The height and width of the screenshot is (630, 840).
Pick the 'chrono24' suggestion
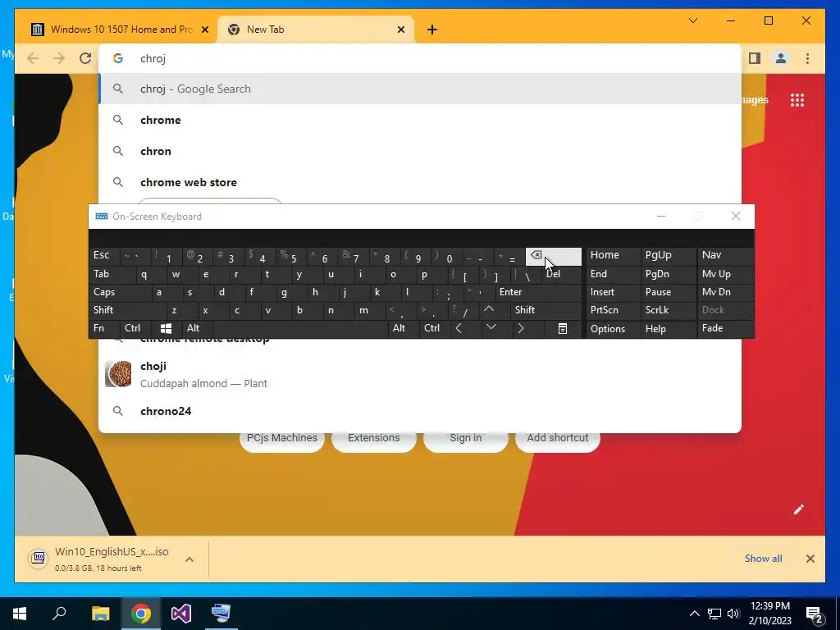[420, 411]
